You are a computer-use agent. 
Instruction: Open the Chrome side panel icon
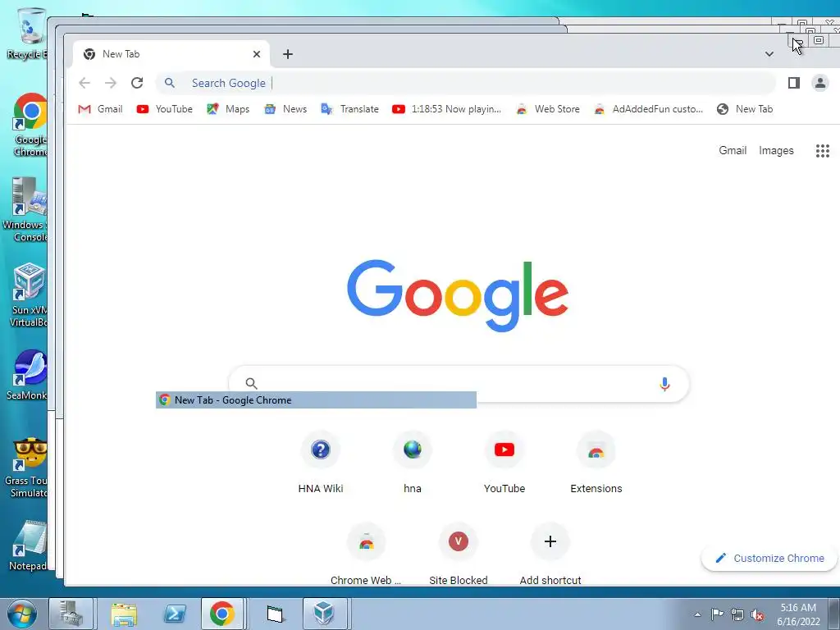click(794, 83)
